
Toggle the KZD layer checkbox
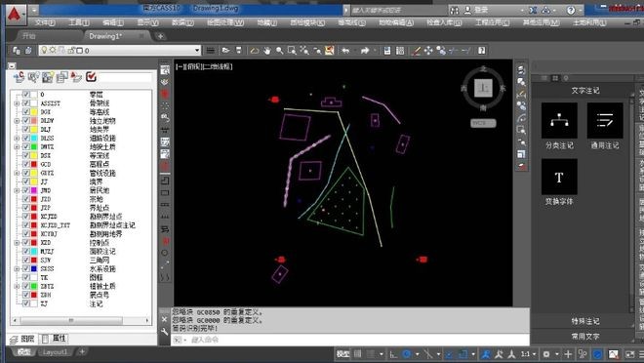click(x=26, y=242)
